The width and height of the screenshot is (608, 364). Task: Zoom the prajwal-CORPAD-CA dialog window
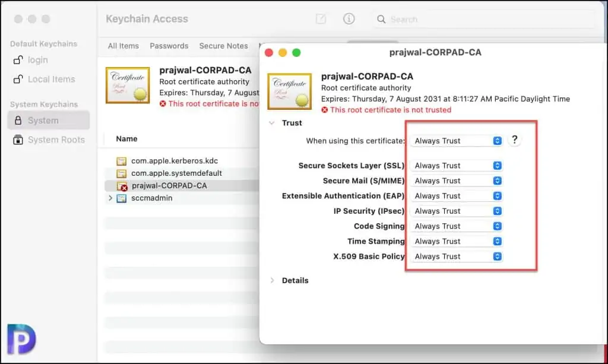(296, 52)
